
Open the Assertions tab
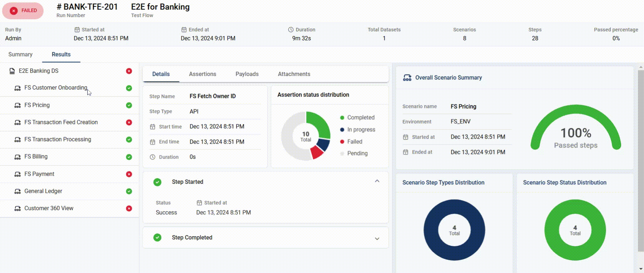coord(203,74)
